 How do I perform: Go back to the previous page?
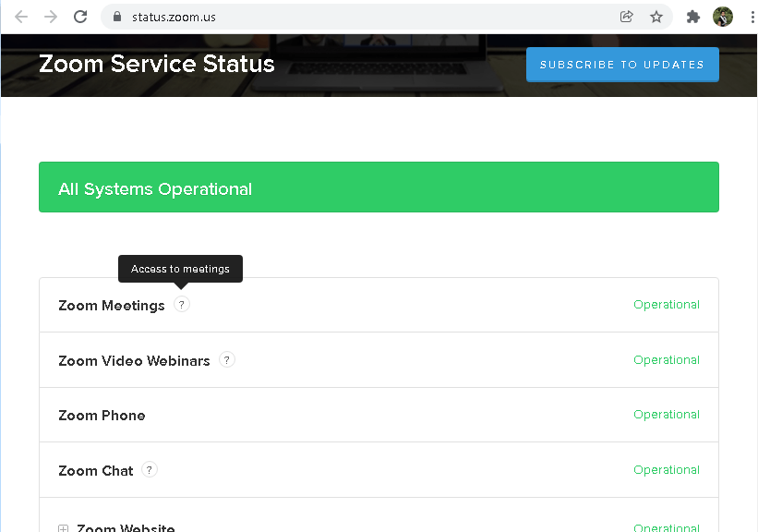point(21,17)
